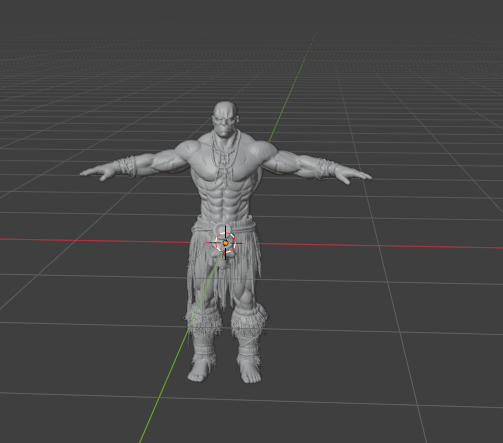Click the 3D cursor crosshair at the model's waist

(226, 243)
